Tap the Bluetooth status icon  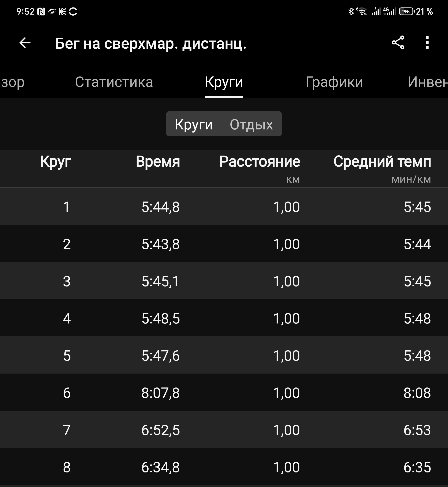click(351, 11)
